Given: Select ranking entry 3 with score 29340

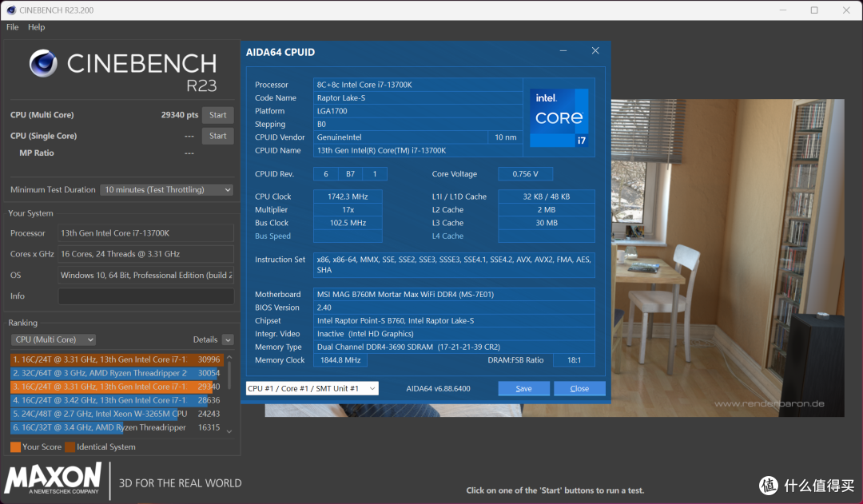Looking at the screenshot, I should pos(117,387).
